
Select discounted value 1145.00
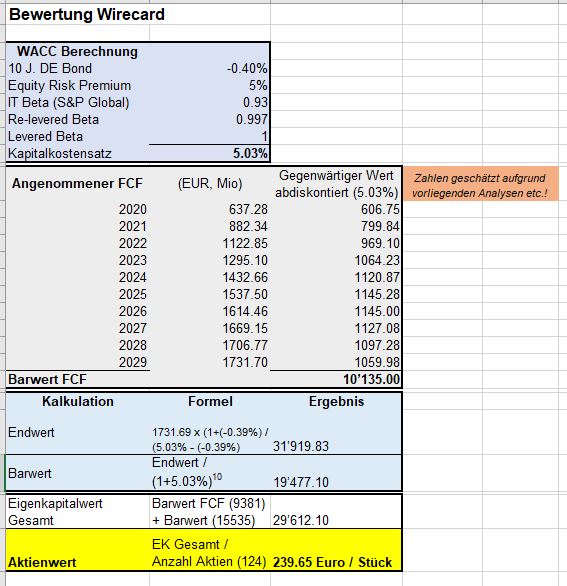click(x=377, y=311)
